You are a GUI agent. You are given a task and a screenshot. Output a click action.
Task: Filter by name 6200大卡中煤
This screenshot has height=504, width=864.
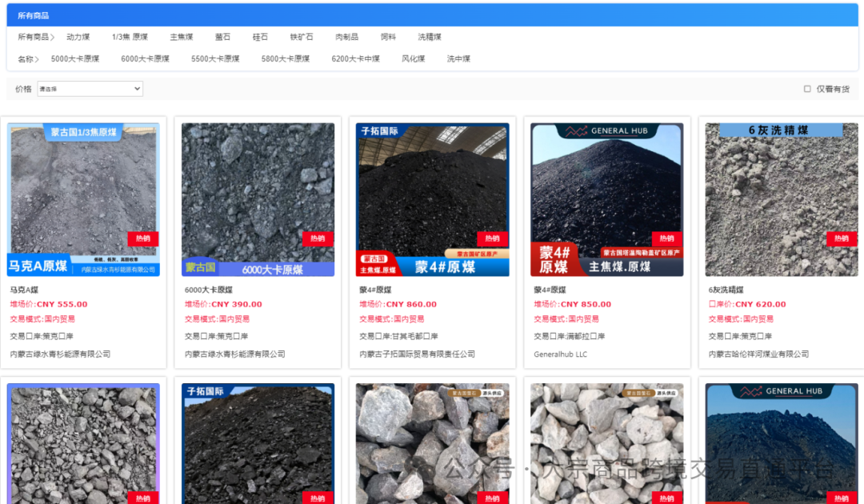[355, 59]
